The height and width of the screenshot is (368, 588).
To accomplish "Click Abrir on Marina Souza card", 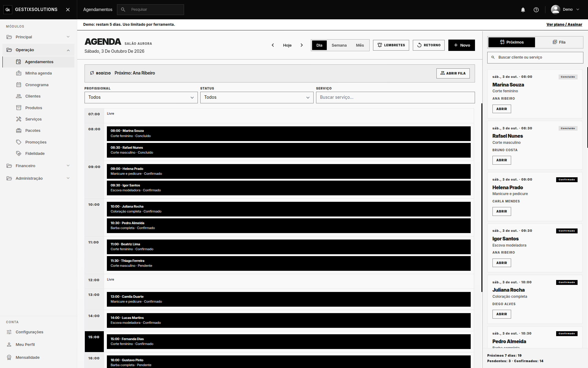I will (502, 109).
